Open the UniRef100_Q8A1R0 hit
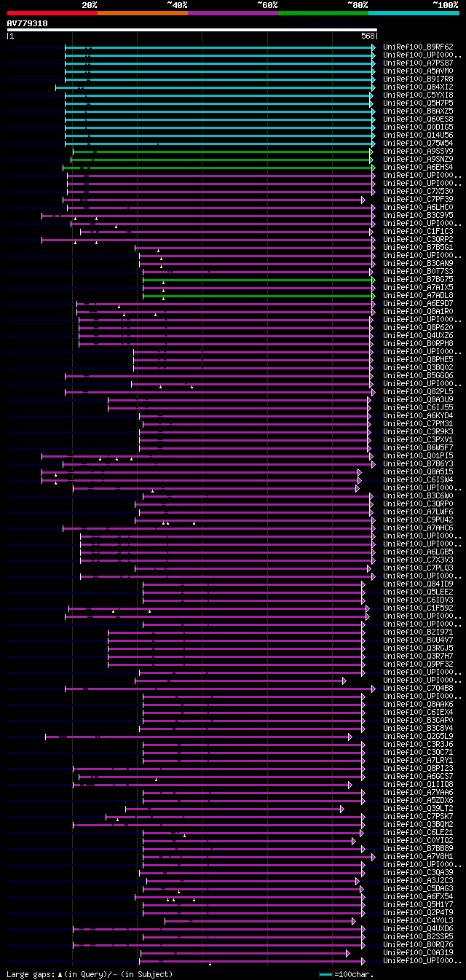This screenshot has height=980, width=466. [x=418, y=312]
